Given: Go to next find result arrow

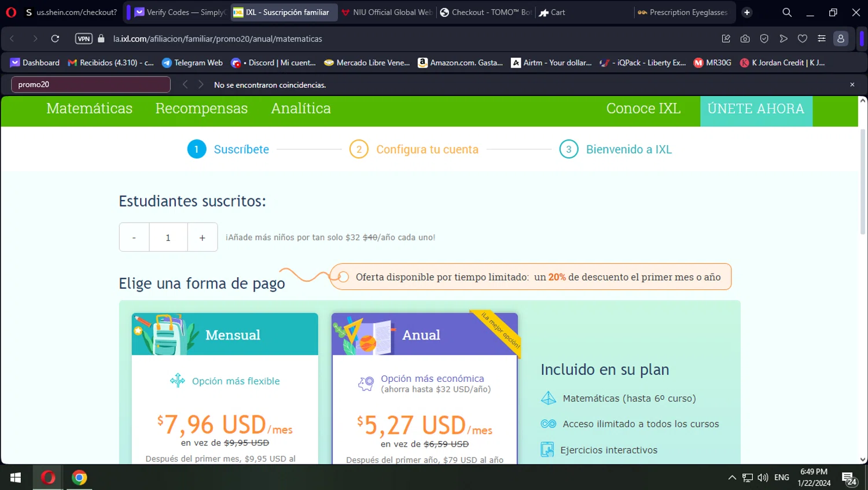Looking at the screenshot, I should click(x=201, y=84).
